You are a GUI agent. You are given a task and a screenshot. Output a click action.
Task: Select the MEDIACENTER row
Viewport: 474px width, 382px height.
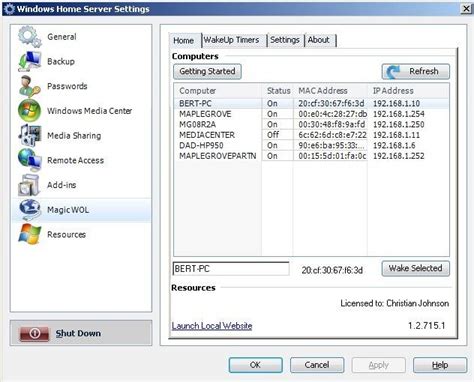click(x=311, y=135)
